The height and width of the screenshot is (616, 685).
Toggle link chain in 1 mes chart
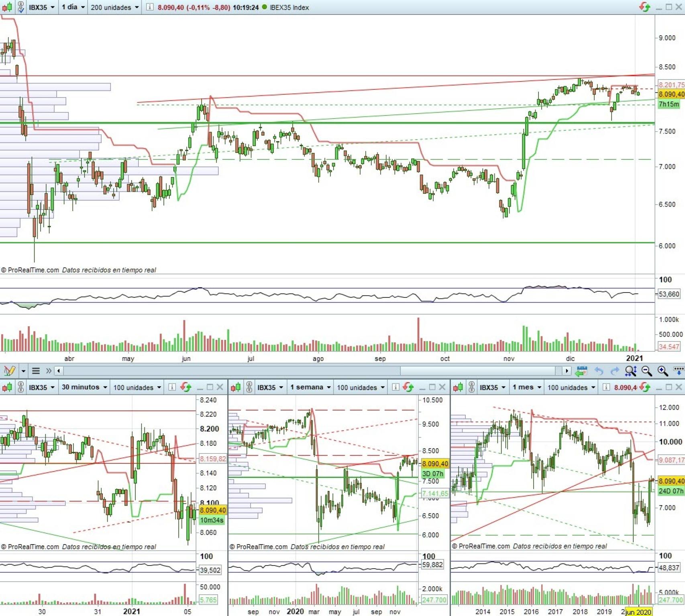tap(472, 387)
